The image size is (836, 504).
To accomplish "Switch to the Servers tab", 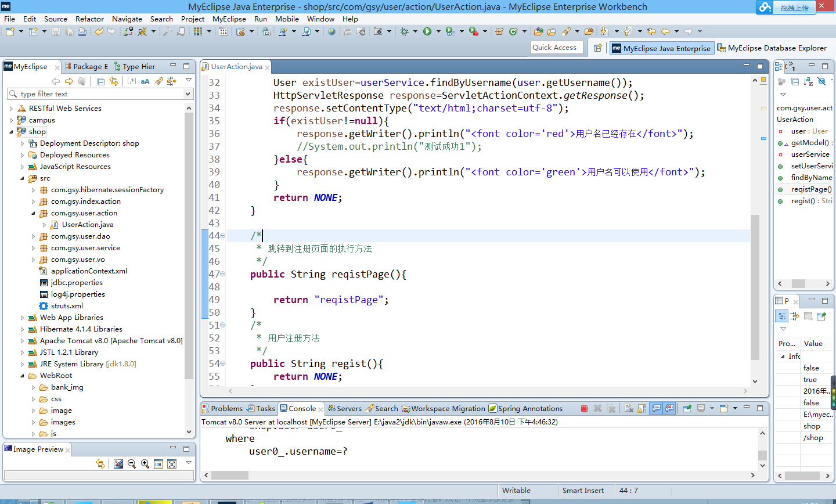I will [344, 408].
